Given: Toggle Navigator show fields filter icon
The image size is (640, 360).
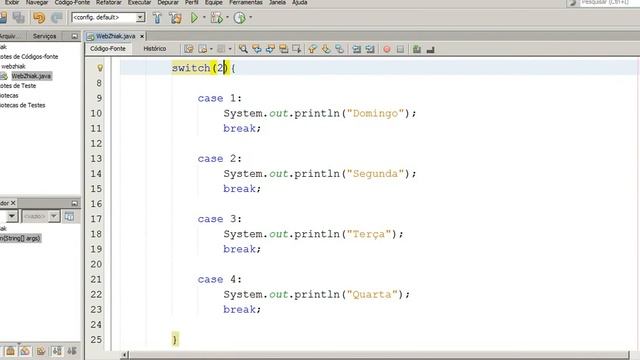Looking at the screenshot, I should (25, 351).
